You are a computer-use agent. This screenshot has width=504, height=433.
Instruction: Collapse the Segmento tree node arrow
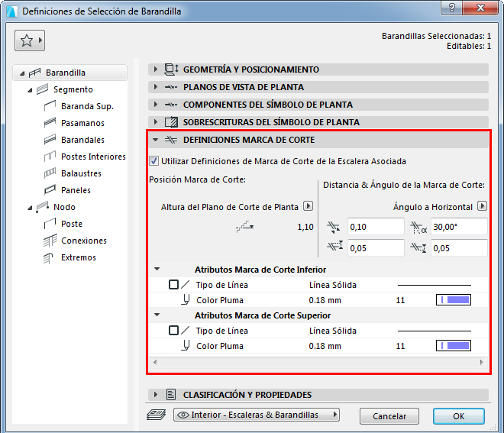tap(30, 90)
